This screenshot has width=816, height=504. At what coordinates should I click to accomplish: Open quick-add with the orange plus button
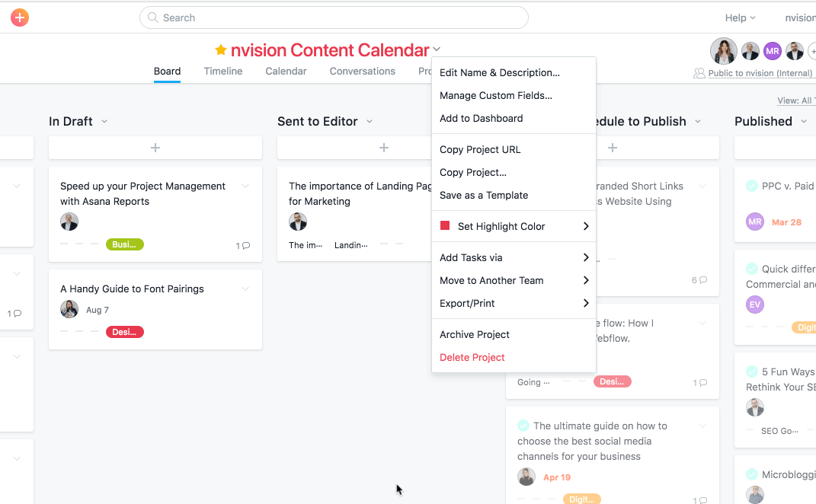click(x=19, y=17)
